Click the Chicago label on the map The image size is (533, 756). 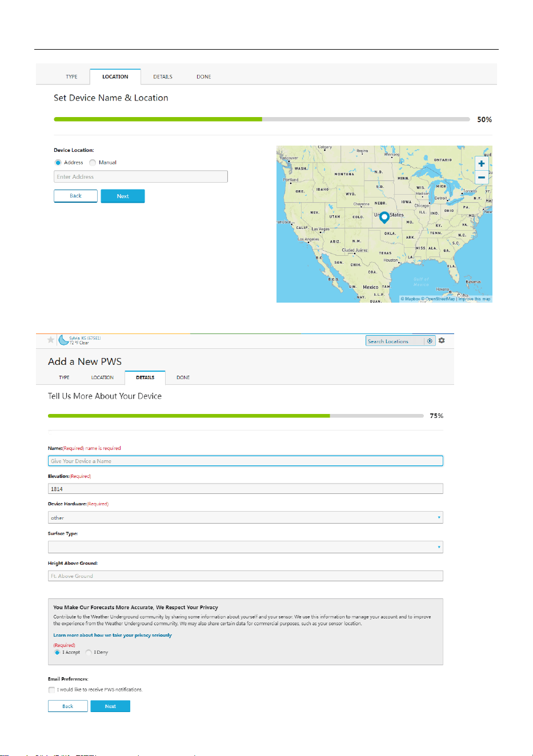[x=422, y=206]
